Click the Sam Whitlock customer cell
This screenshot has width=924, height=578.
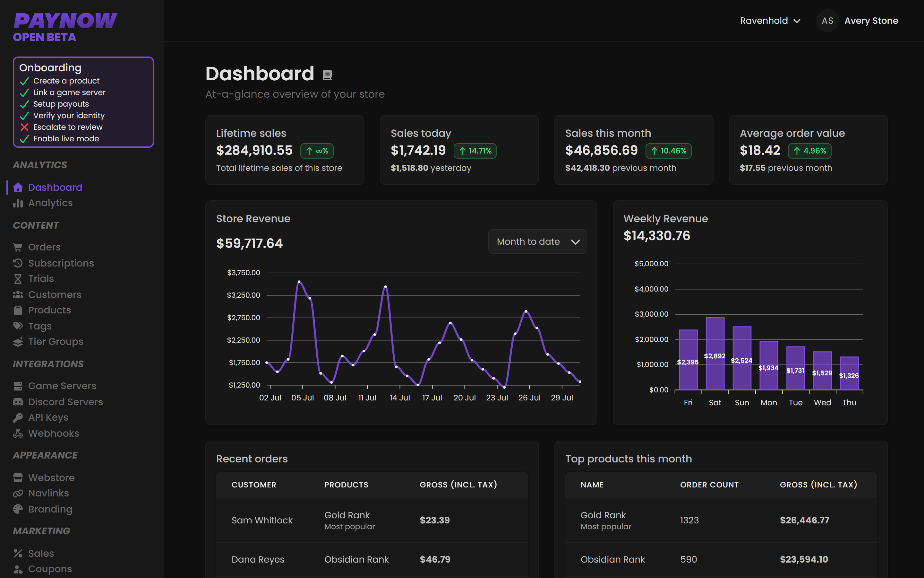[x=262, y=520]
